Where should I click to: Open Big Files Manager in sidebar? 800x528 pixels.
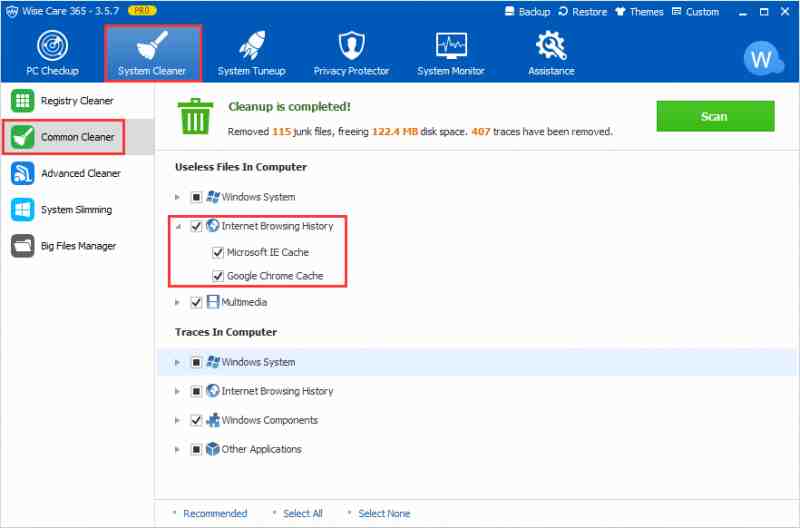(x=78, y=246)
